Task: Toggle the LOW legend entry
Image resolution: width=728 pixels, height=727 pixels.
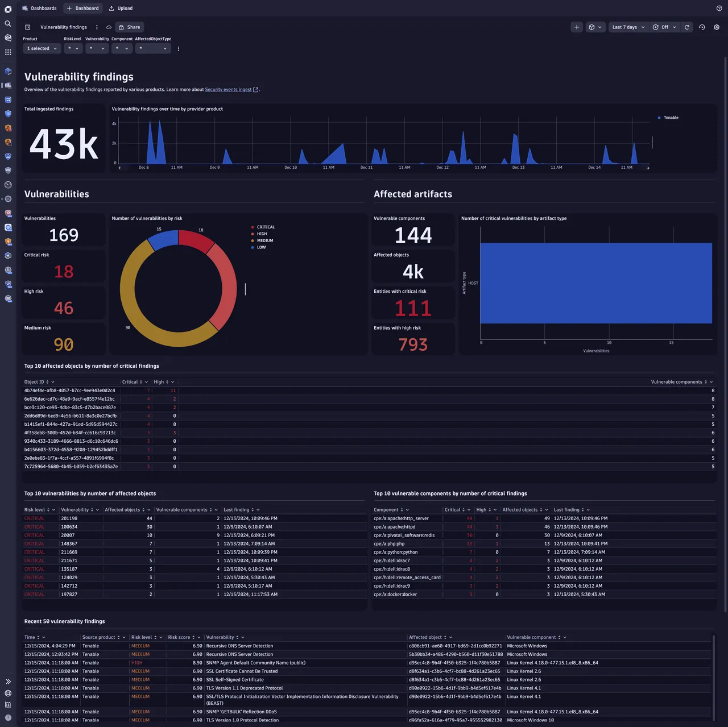Action: click(258, 248)
